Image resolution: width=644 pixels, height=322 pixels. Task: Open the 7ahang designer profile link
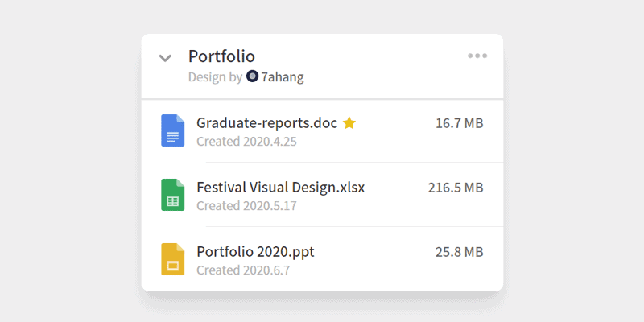pyautogui.click(x=283, y=77)
